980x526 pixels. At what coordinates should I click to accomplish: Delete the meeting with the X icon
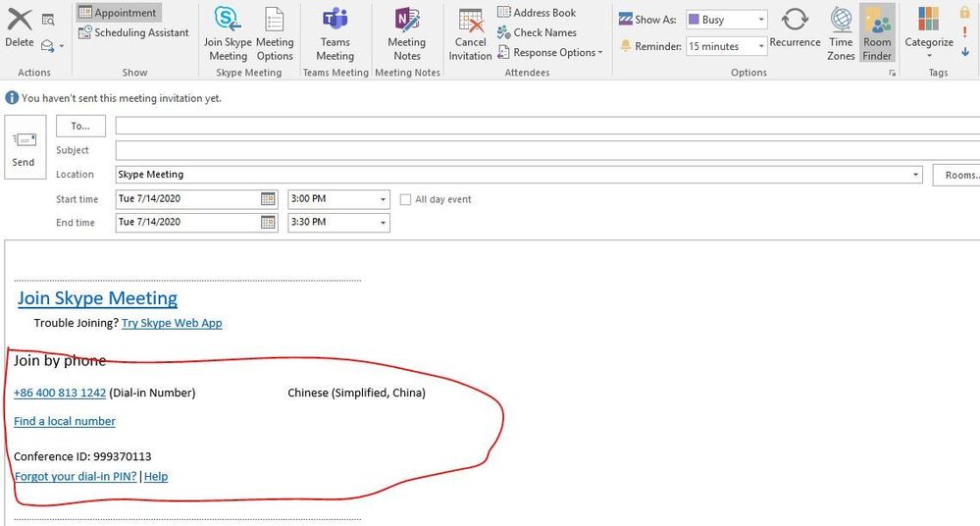pos(20,28)
